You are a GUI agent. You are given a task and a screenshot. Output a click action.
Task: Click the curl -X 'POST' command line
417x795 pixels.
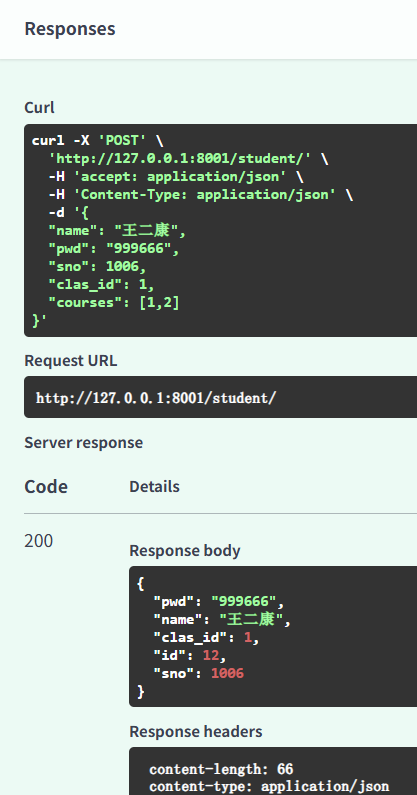click(97, 140)
